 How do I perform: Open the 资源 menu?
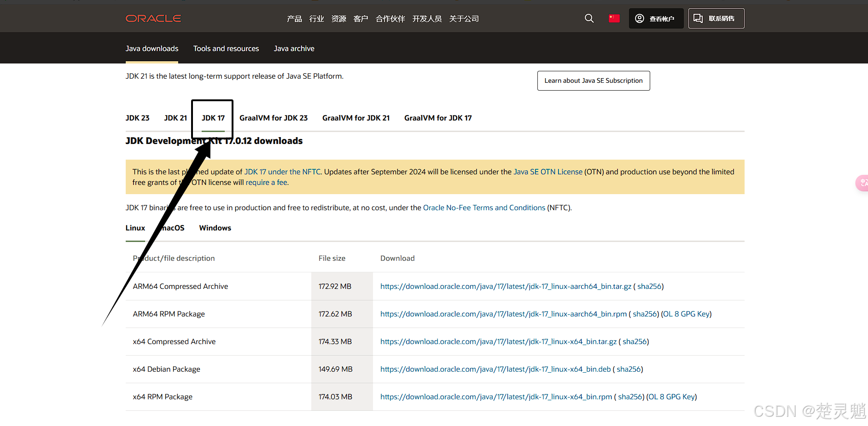[x=339, y=19]
